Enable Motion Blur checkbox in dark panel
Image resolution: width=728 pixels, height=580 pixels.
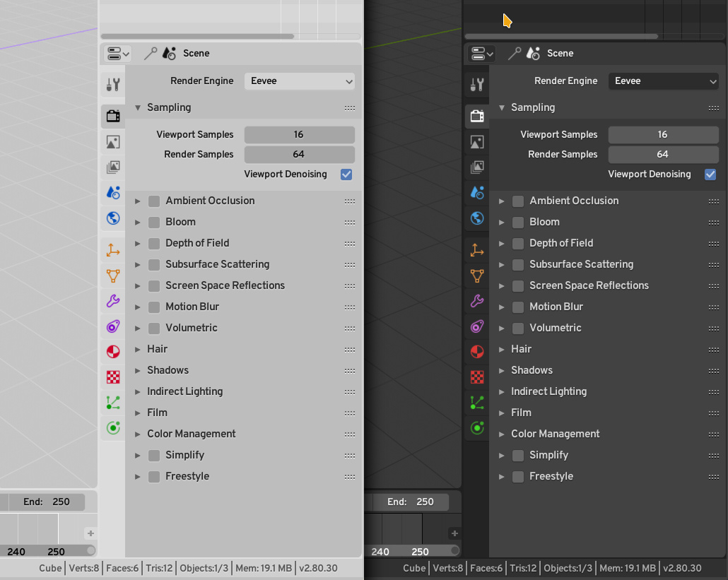click(518, 307)
